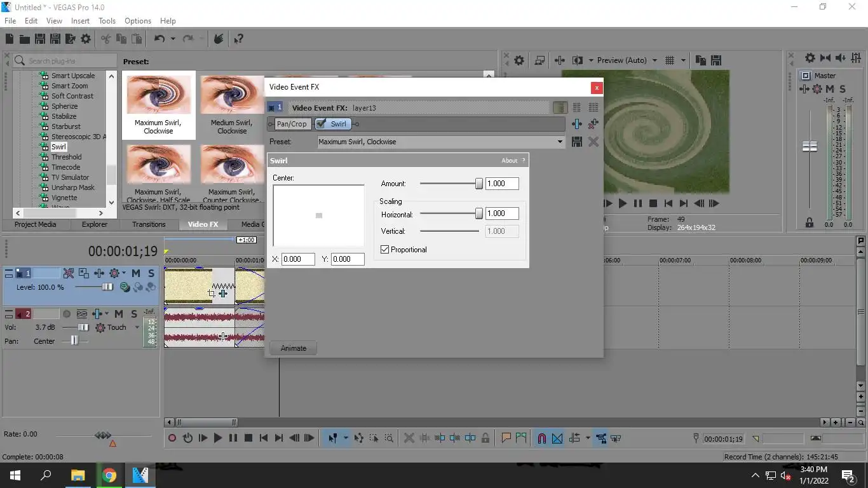Select the Zoom Edit tool
This screenshot has height=488, width=868.
tap(389, 438)
